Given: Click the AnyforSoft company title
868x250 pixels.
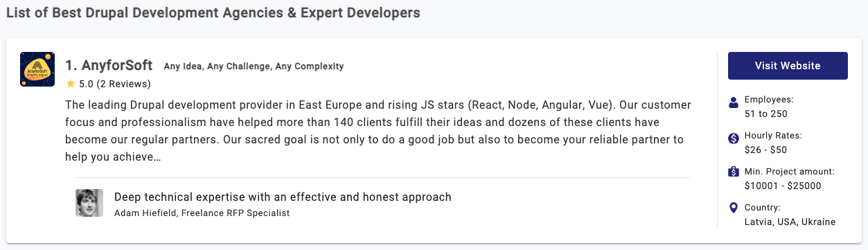Looking at the screenshot, I should point(109,66).
